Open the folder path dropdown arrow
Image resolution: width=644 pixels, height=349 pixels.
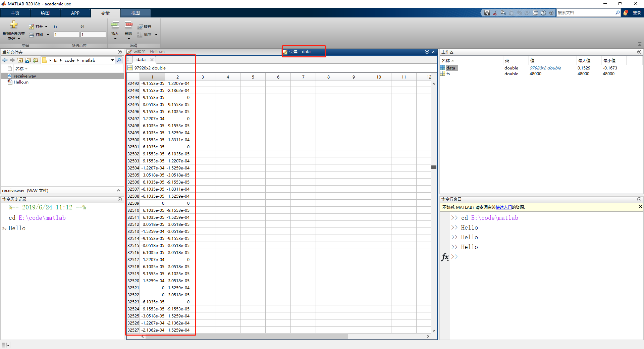[112, 60]
